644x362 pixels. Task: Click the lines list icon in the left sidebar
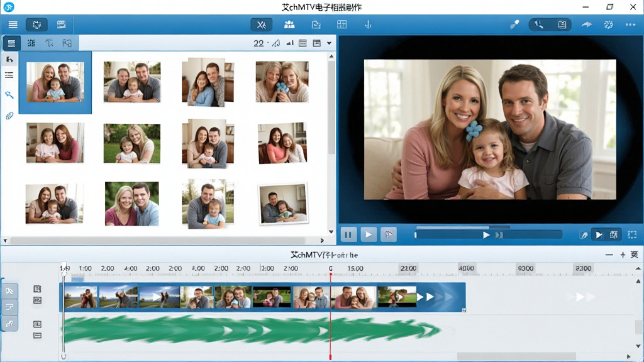pos(9,75)
